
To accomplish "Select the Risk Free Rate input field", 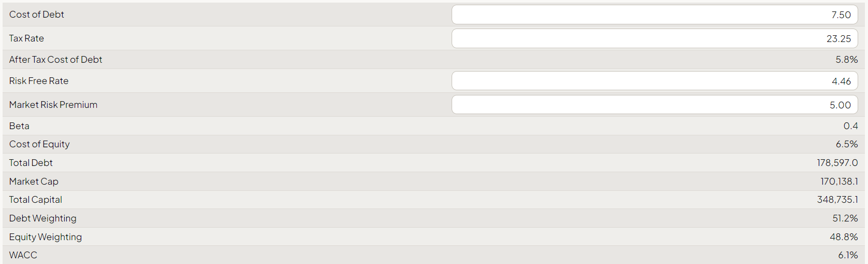I will coord(655,81).
